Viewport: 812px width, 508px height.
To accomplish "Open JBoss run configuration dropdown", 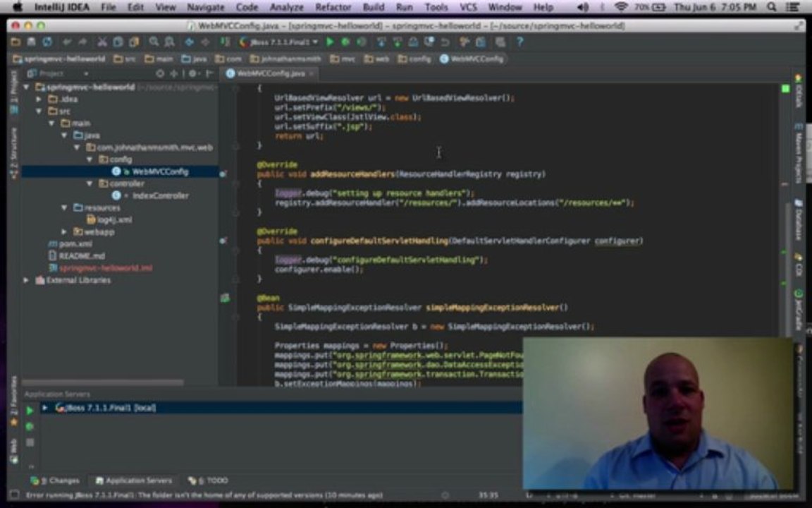I will (x=278, y=42).
